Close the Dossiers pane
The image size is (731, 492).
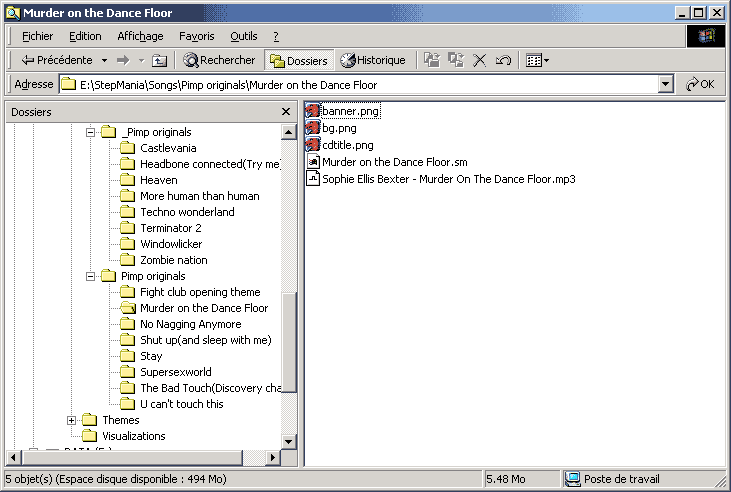tap(286, 112)
